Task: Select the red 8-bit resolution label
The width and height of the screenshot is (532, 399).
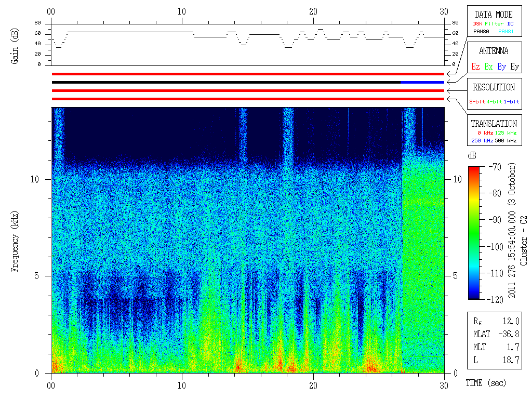Action: pyautogui.click(x=477, y=101)
